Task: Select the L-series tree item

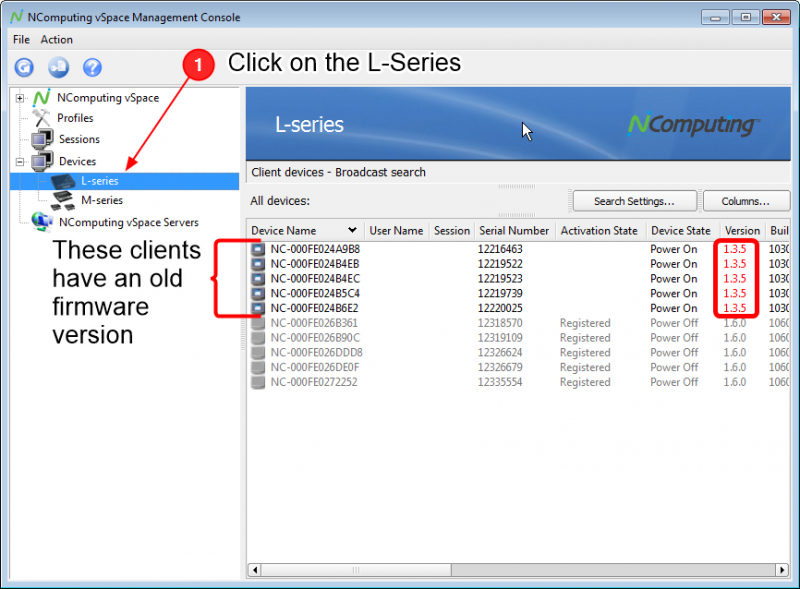Action: point(124,181)
